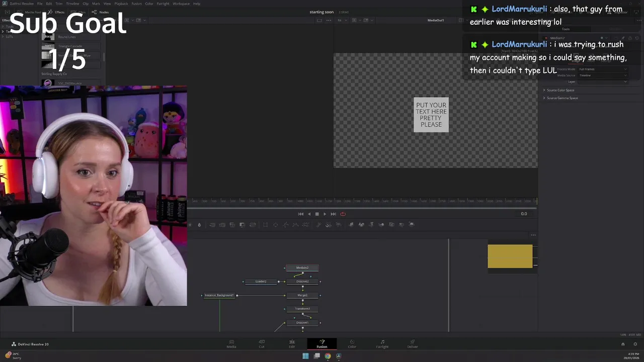
Task: Add a particle render node
Action: point(339,224)
